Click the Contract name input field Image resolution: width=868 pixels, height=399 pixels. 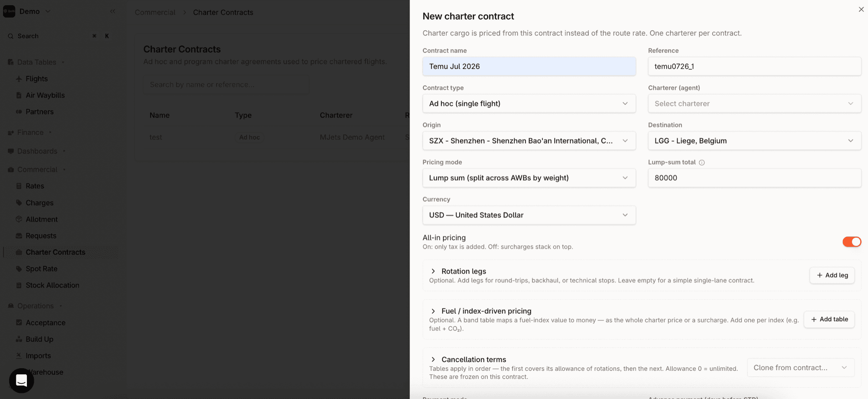click(x=529, y=66)
